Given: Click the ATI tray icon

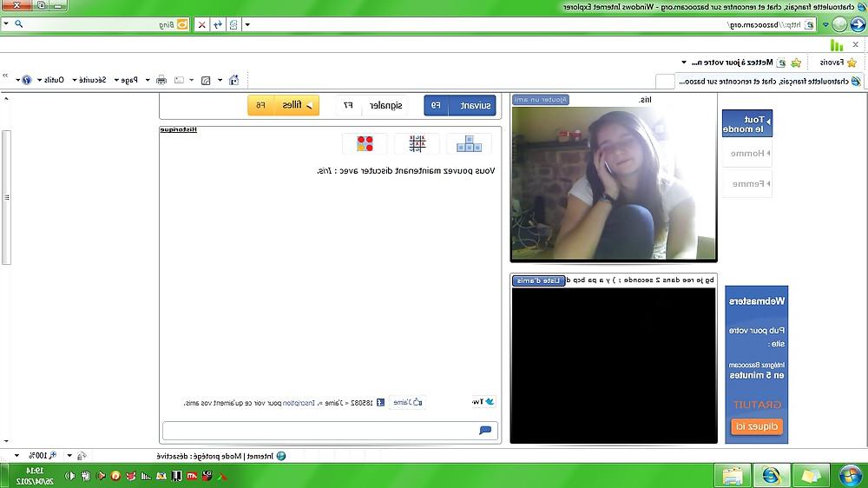Looking at the screenshot, I should (192, 476).
